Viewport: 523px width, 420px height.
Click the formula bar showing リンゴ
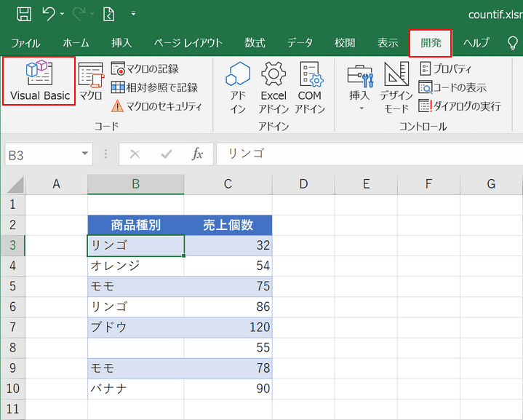[370, 154]
